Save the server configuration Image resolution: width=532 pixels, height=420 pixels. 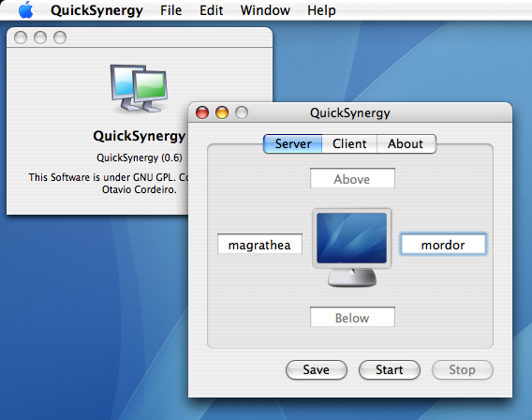click(x=317, y=369)
